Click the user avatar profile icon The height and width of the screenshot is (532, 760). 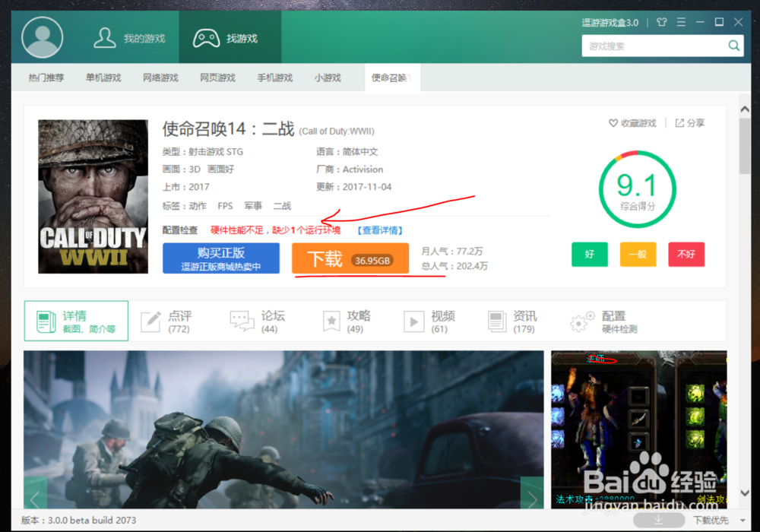42,37
